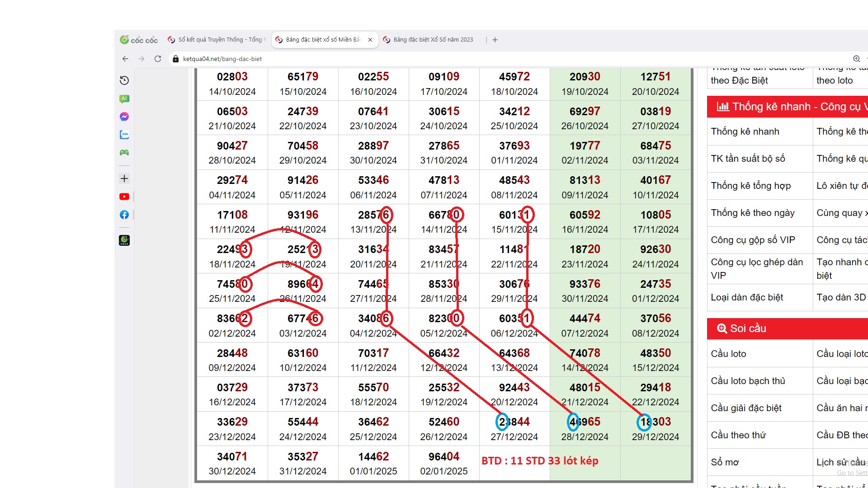Open the zoom magnifier in address bar
The image size is (868, 488).
coord(857,59)
